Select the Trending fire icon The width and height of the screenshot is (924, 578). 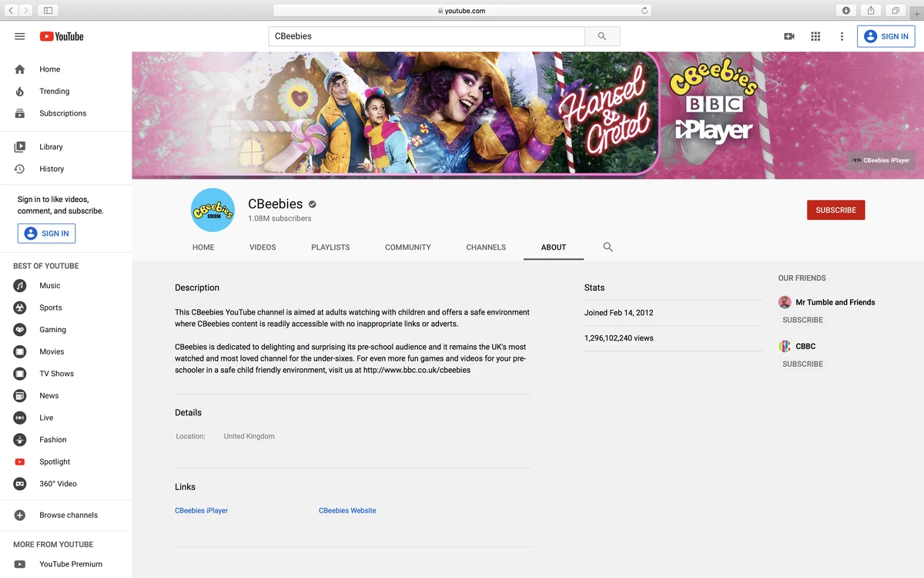[18, 91]
